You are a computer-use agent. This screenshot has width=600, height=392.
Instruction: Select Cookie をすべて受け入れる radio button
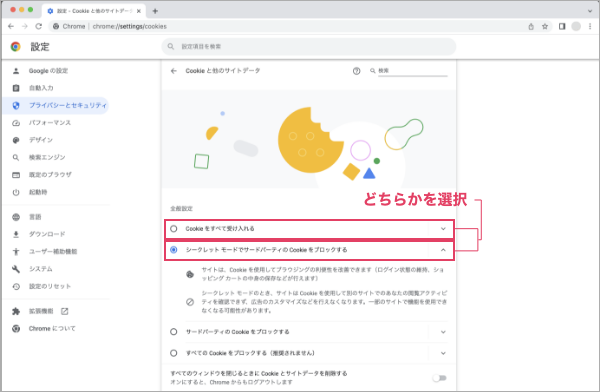click(x=174, y=229)
